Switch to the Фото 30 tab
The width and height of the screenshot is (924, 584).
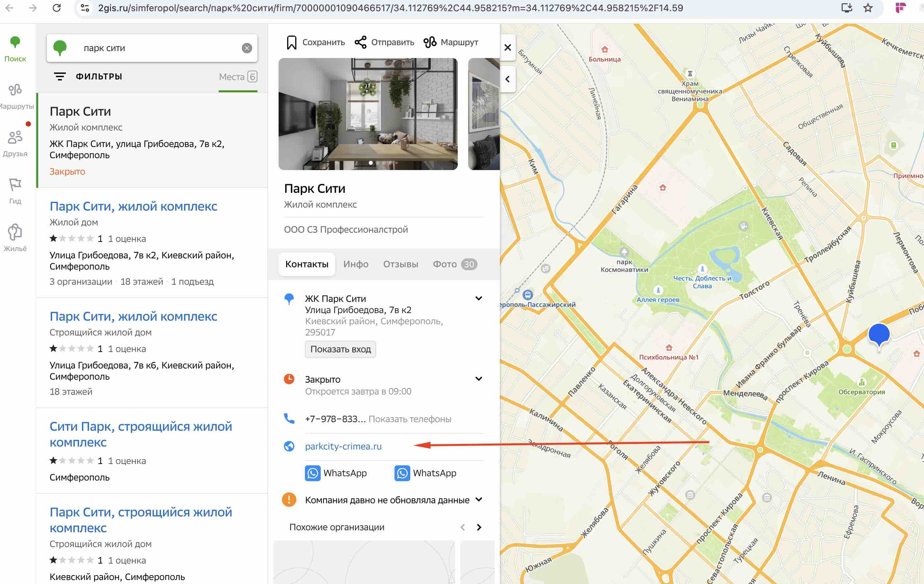pos(455,264)
